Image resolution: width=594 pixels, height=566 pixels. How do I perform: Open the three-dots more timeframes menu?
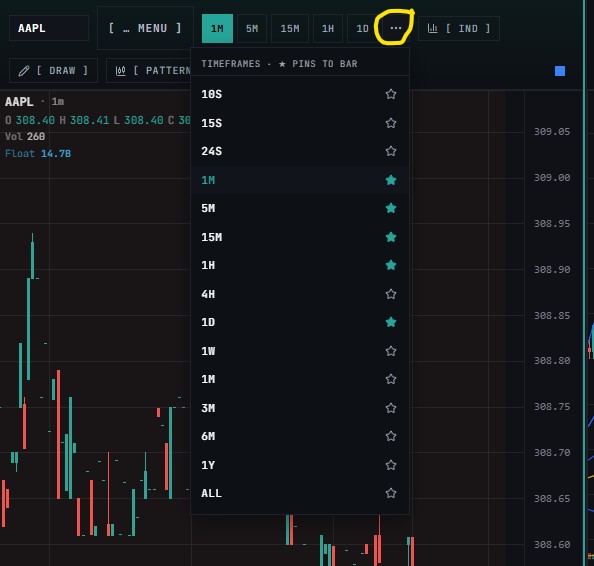tap(395, 28)
